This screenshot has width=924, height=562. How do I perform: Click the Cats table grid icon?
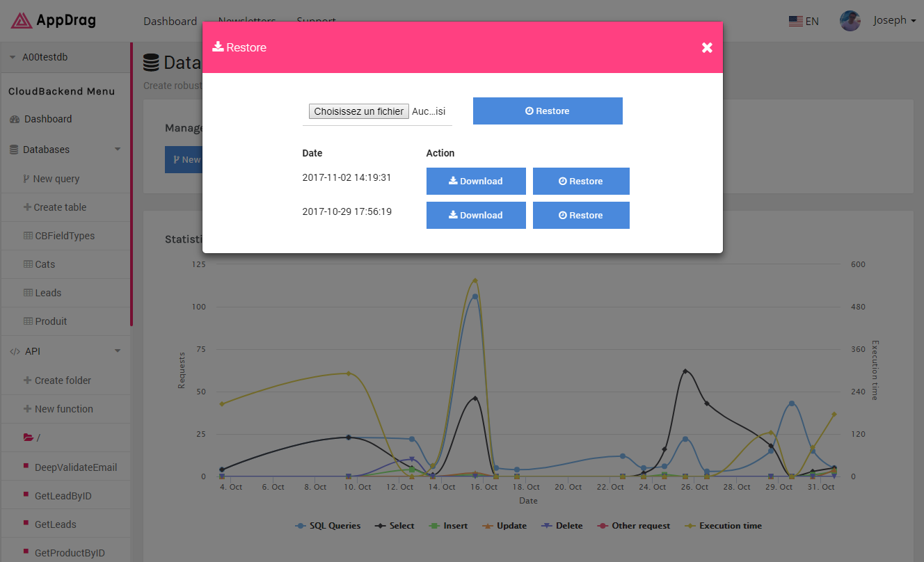[x=28, y=264]
